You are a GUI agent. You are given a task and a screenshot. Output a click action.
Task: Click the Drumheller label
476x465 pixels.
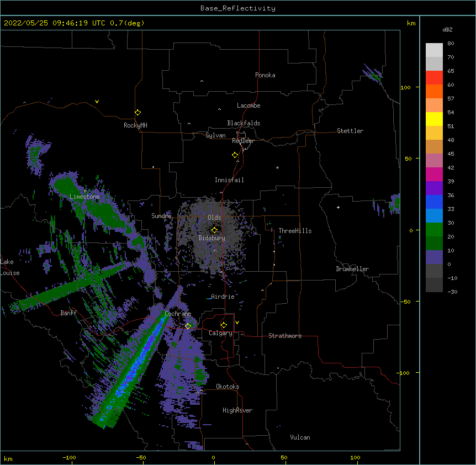click(x=352, y=269)
